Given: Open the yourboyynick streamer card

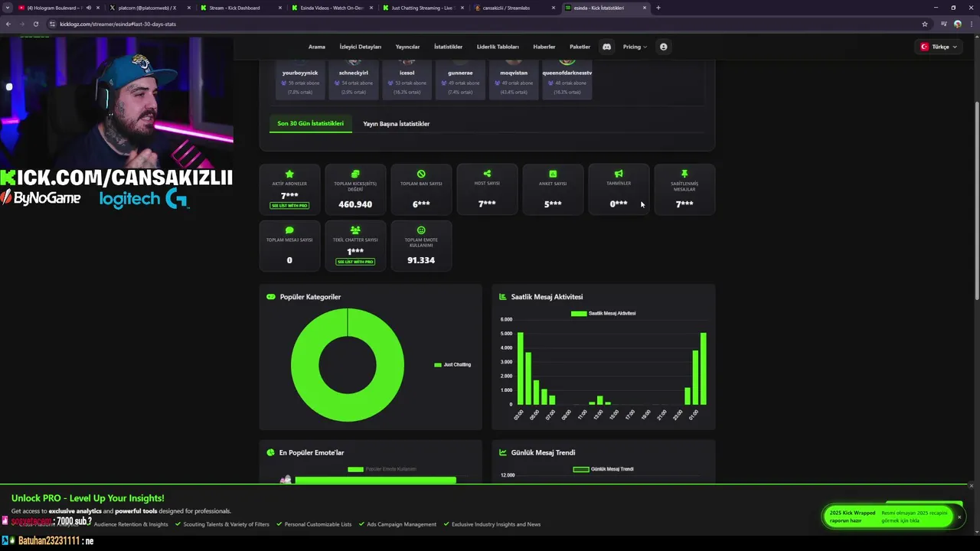Looking at the screenshot, I should (300, 79).
